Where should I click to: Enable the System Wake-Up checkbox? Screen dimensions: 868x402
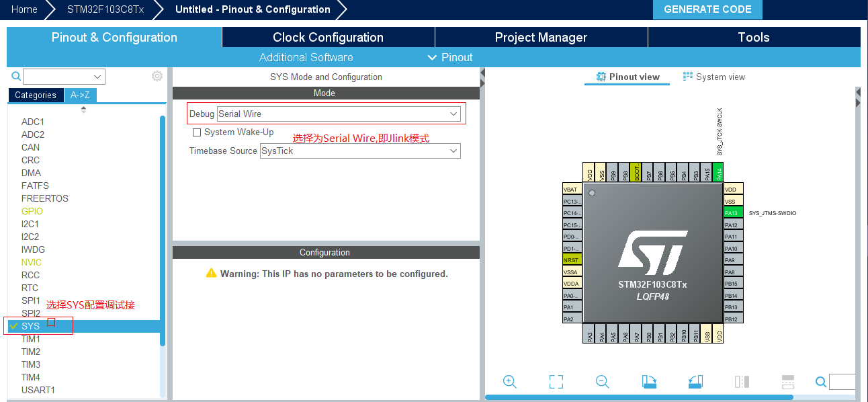197,132
